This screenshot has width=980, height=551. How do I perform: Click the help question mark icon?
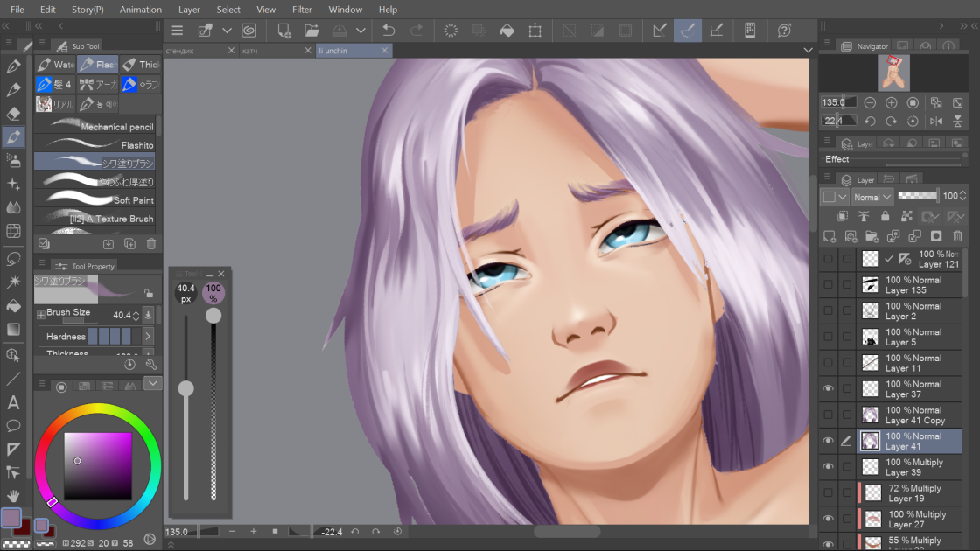pos(784,31)
